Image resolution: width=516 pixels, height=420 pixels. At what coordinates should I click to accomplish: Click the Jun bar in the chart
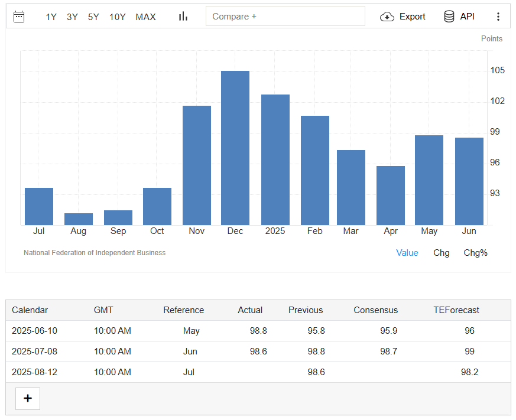[x=469, y=181]
